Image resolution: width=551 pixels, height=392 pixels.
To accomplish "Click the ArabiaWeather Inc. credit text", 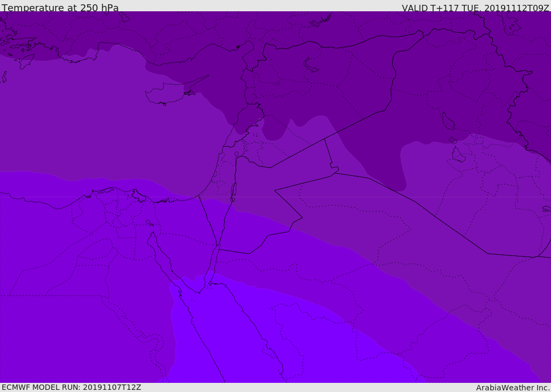I will (x=513, y=387).
